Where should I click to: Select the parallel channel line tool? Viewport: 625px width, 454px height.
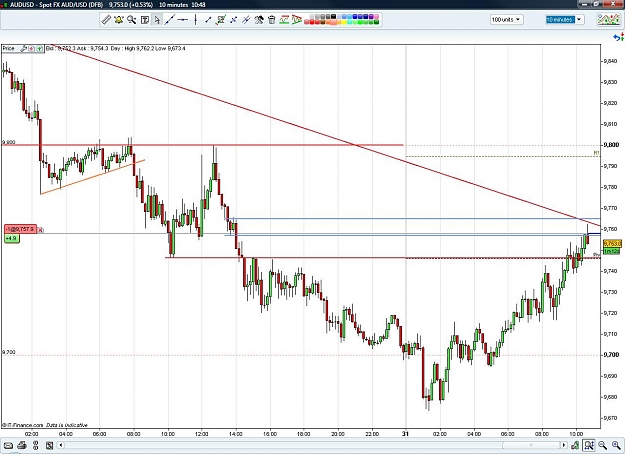pyautogui.click(x=246, y=20)
